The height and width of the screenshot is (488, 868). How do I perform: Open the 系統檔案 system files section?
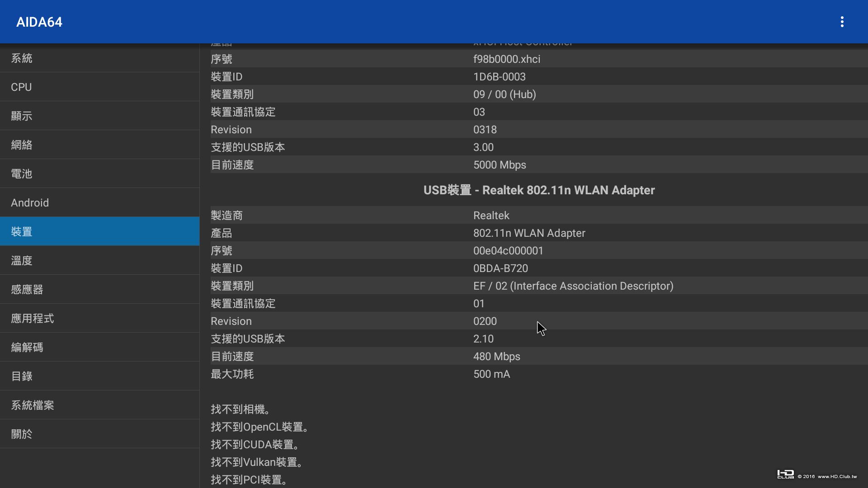pos(99,405)
